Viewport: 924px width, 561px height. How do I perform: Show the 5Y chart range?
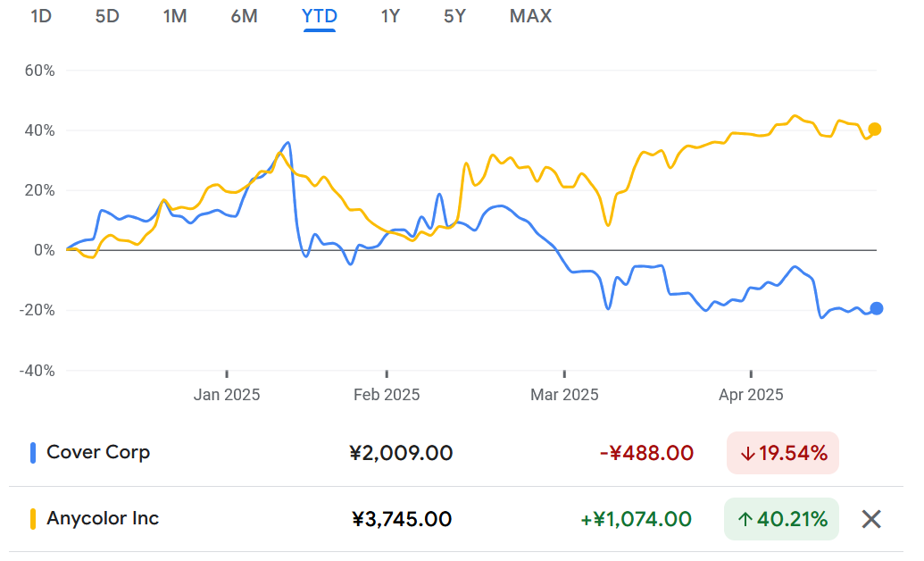[454, 16]
